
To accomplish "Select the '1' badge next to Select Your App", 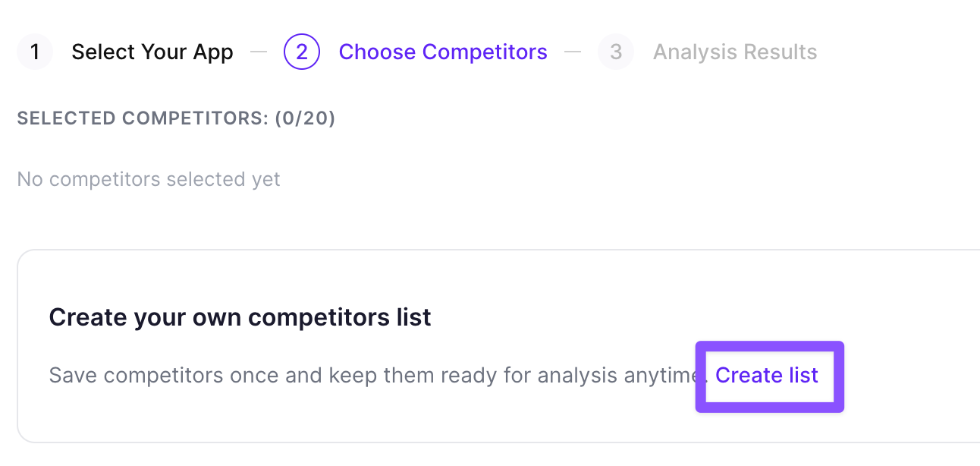I will click(x=35, y=52).
